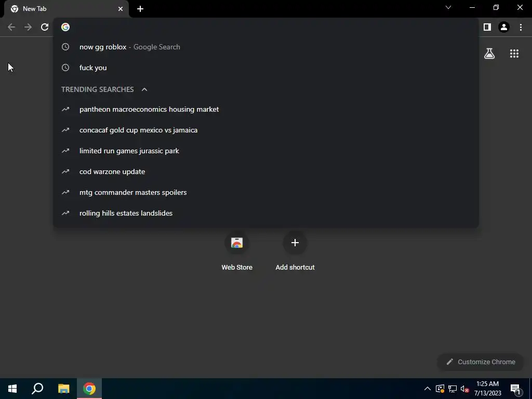Open File Explorer from taskbar
The height and width of the screenshot is (399, 532).
point(63,389)
